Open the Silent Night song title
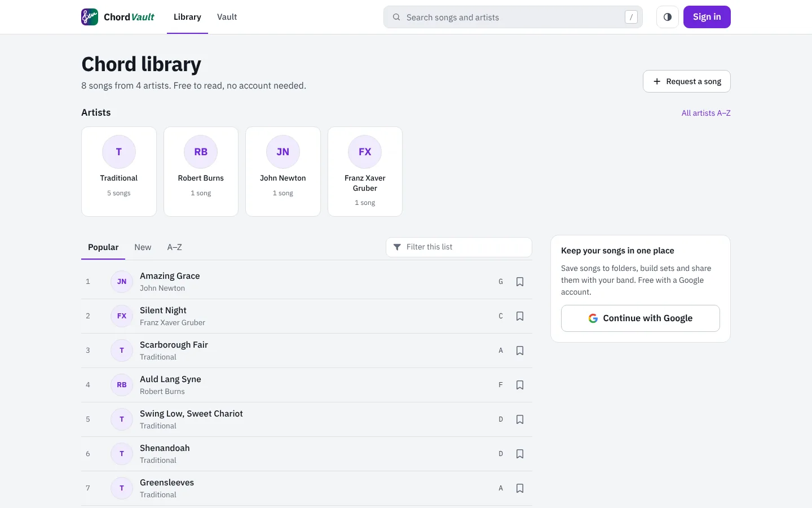 163,310
